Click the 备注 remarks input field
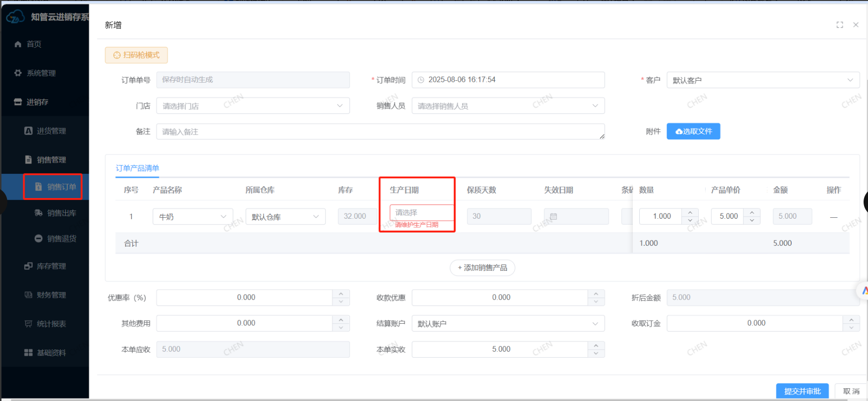868x401 pixels. tap(380, 132)
